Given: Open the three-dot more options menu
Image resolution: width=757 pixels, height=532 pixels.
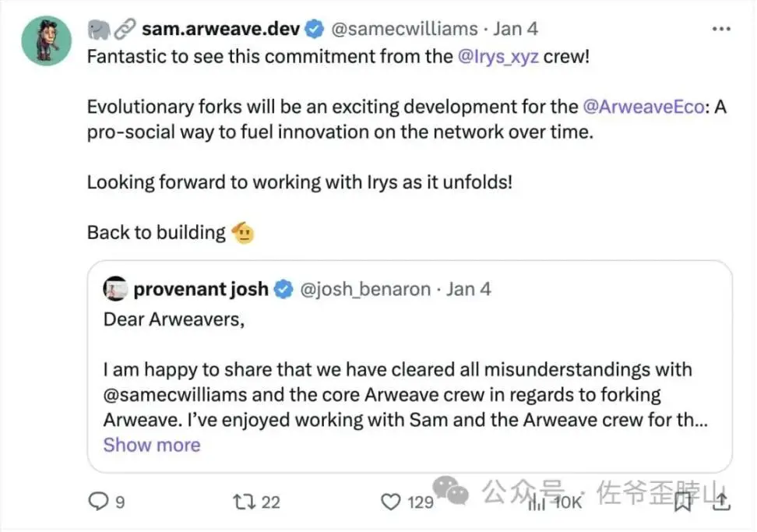Looking at the screenshot, I should 721,30.
